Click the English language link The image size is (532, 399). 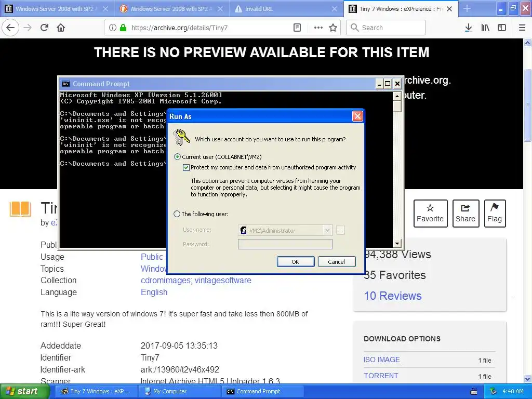[154, 292]
